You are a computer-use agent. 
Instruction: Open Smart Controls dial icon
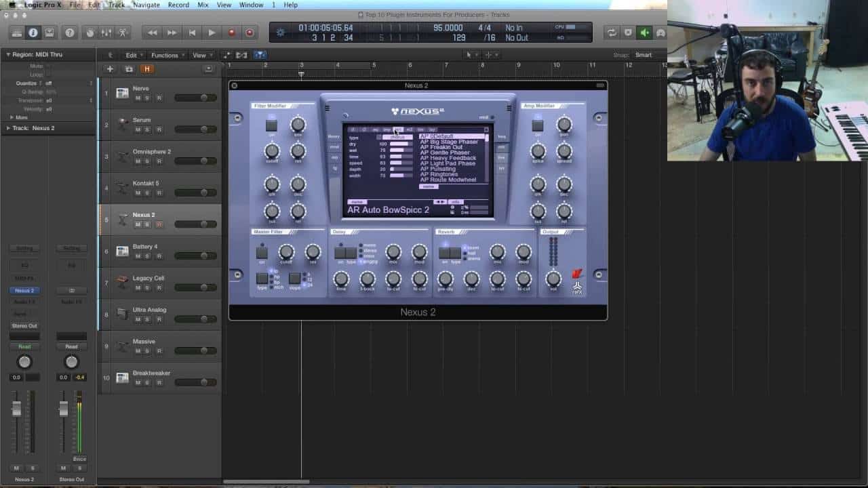point(90,33)
